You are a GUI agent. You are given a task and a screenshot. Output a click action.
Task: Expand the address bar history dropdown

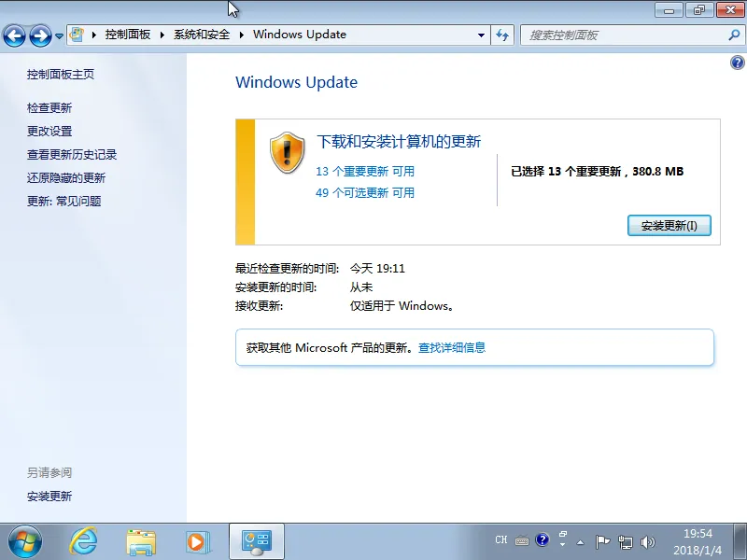click(482, 35)
